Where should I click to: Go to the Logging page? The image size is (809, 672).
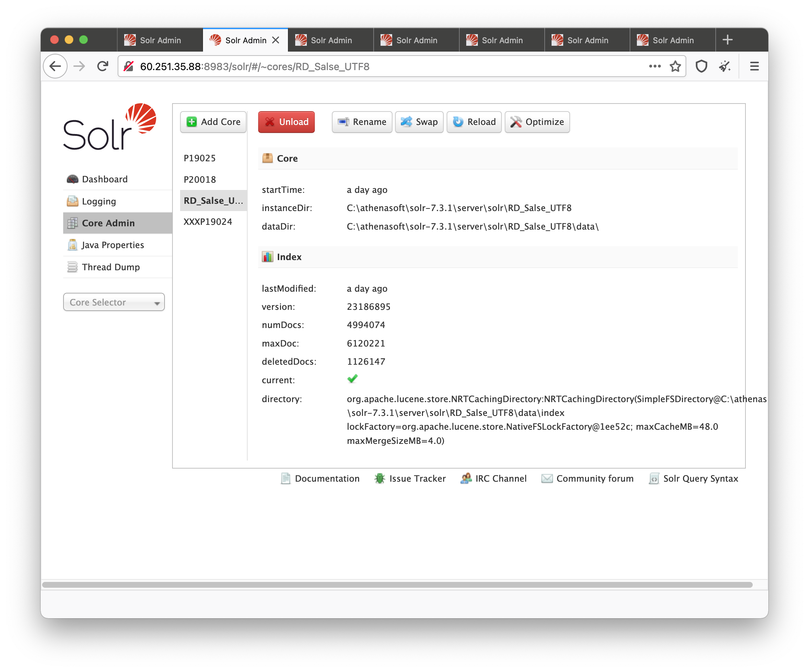tap(118, 201)
